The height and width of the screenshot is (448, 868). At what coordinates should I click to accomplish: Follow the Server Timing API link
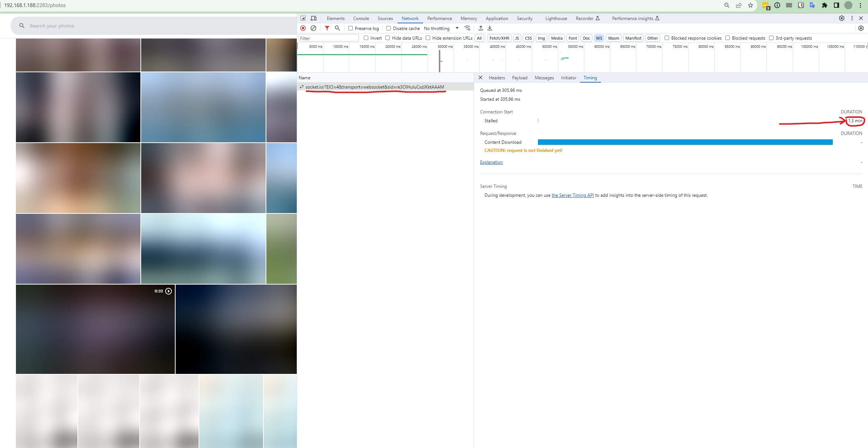pos(572,195)
